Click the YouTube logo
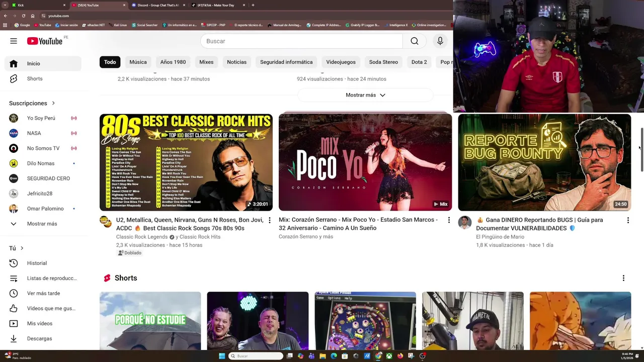 click(x=45, y=41)
